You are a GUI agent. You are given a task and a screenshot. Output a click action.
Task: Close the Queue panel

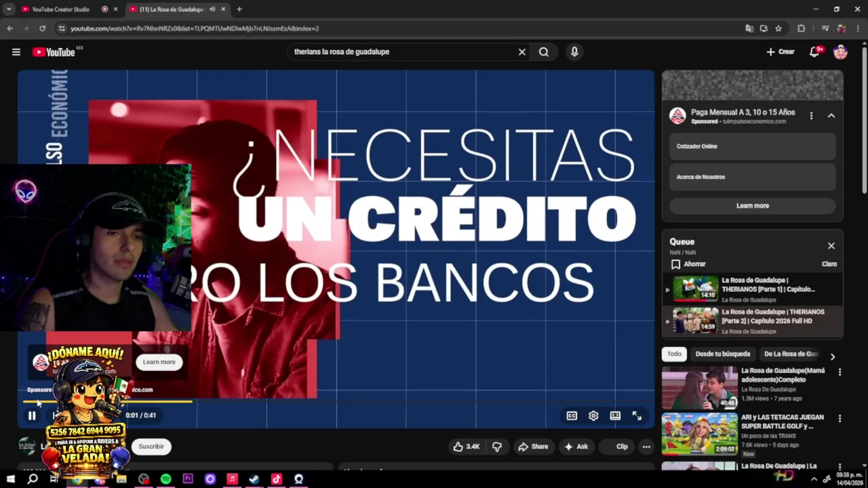tap(831, 246)
